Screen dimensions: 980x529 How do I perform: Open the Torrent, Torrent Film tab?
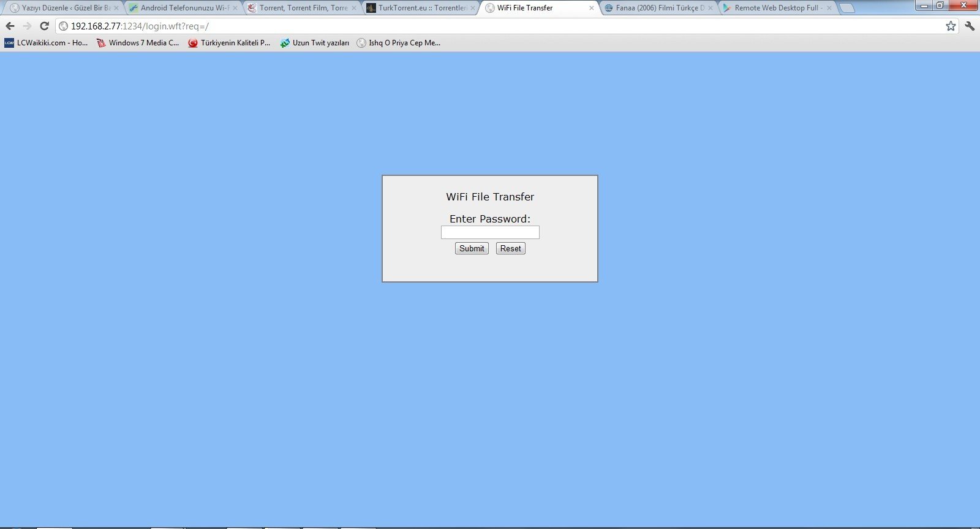(x=300, y=8)
